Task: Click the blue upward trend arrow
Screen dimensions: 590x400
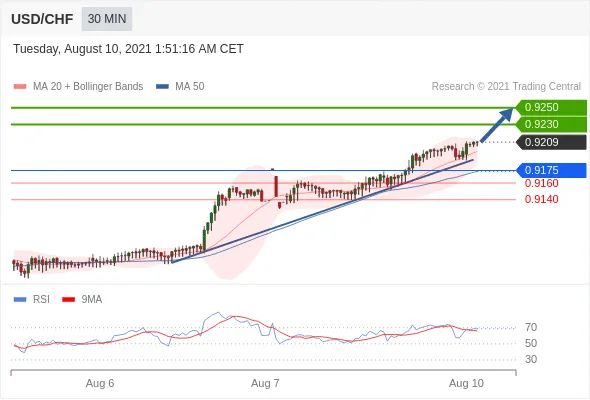Action: pyautogui.click(x=497, y=125)
